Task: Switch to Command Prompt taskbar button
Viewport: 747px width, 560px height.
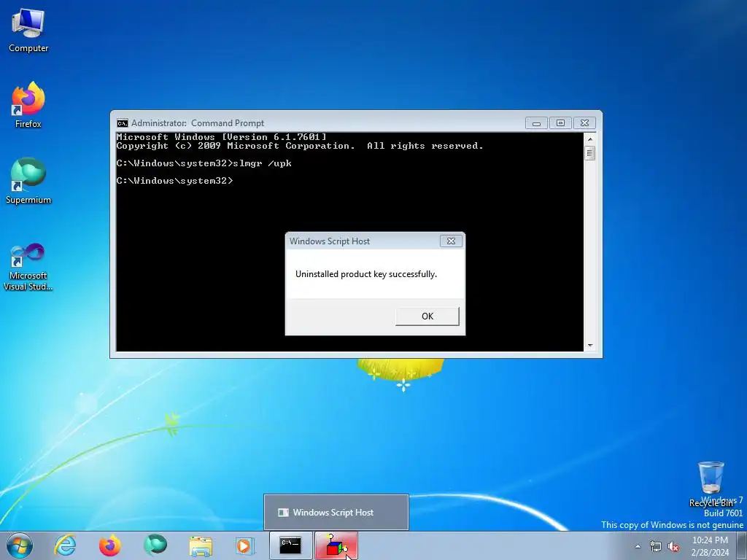Action: click(290, 545)
